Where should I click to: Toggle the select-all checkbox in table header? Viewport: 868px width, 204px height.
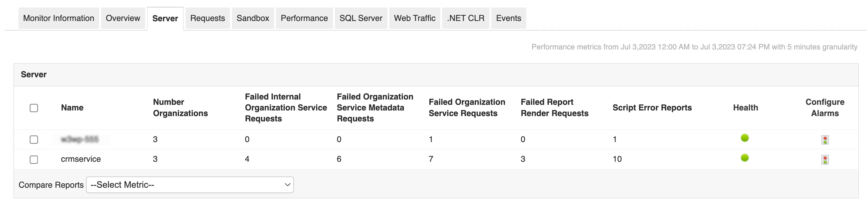[x=34, y=108]
